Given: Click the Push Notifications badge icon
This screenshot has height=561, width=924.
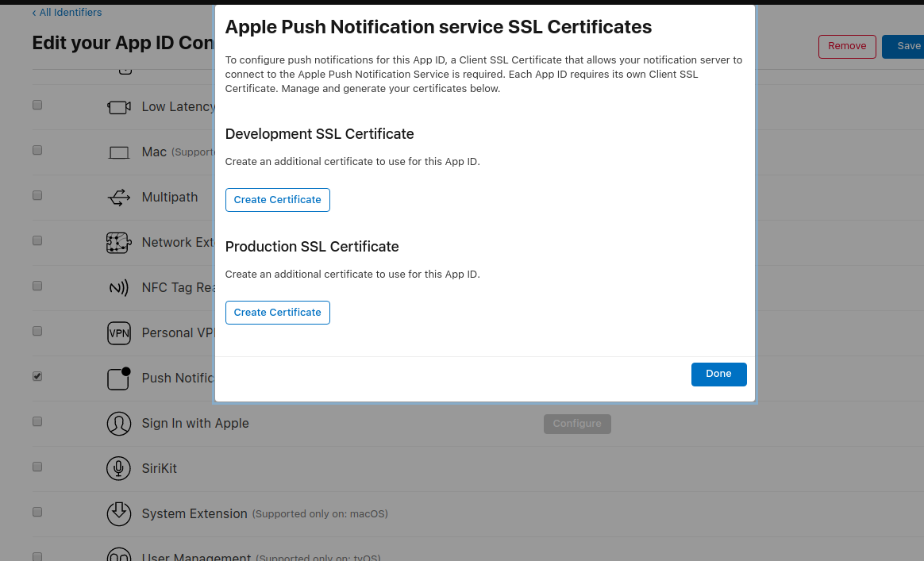Looking at the screenshot, I should tap(119, 378).
